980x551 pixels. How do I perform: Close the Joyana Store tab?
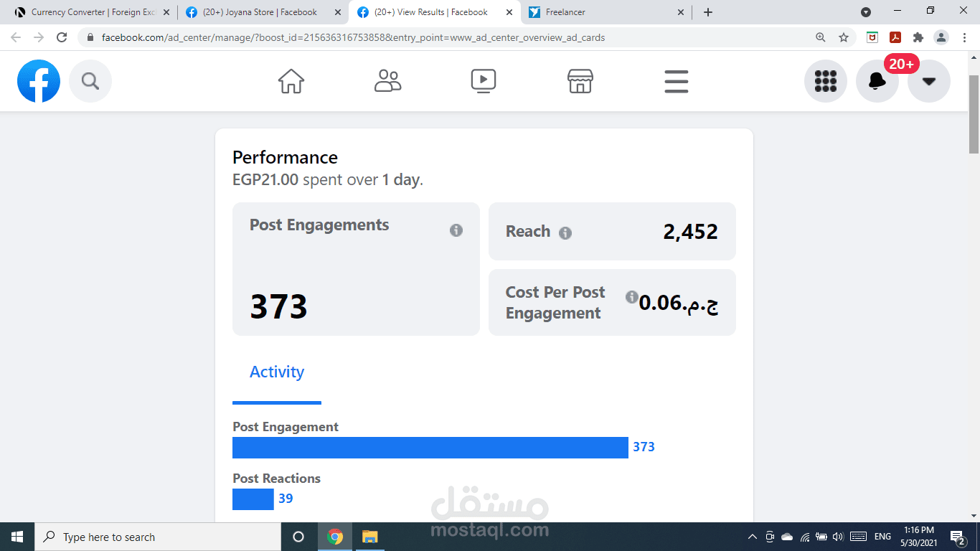(x=338, y=12)
